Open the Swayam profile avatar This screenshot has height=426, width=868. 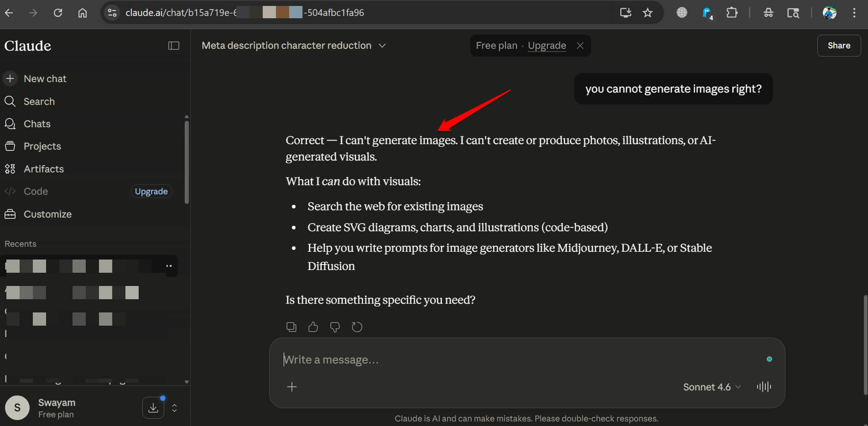point(17,408)
